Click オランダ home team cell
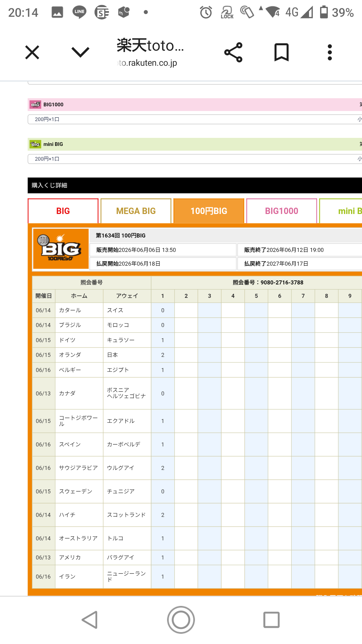The height and width of the screenshot is (644, 362). click(79, 355)
